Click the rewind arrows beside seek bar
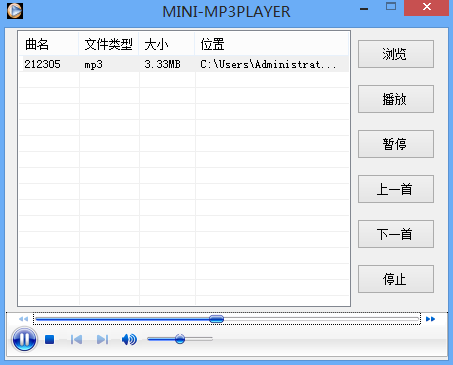 pos(23,319)
